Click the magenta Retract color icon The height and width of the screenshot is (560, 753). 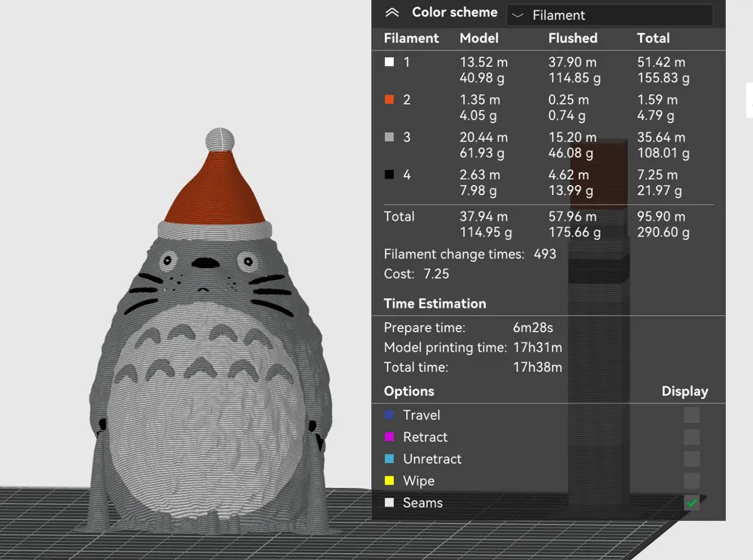[389, 437]
